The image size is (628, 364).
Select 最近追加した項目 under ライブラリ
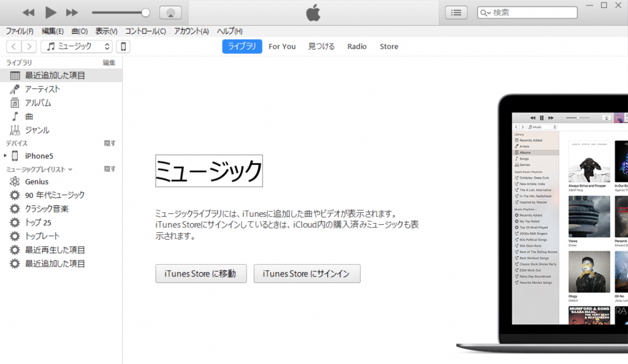(61, 75)
